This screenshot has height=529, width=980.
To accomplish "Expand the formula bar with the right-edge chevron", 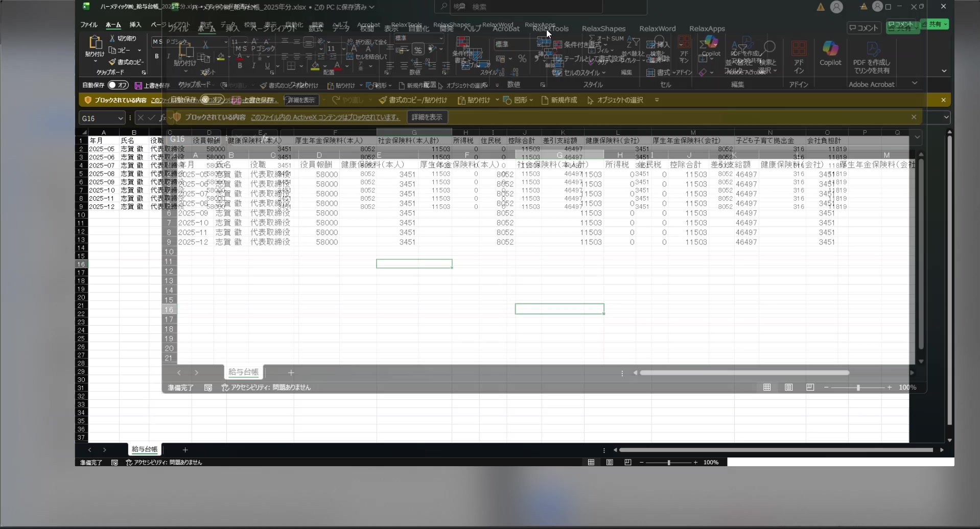I will pyautogui.click(x=946, y=117).
